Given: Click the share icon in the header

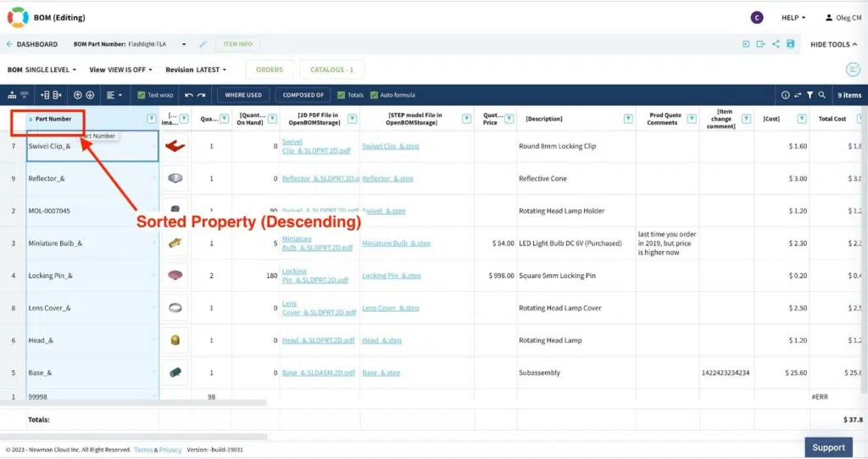Looking at the screenshot, I should [x=776, y=44].
